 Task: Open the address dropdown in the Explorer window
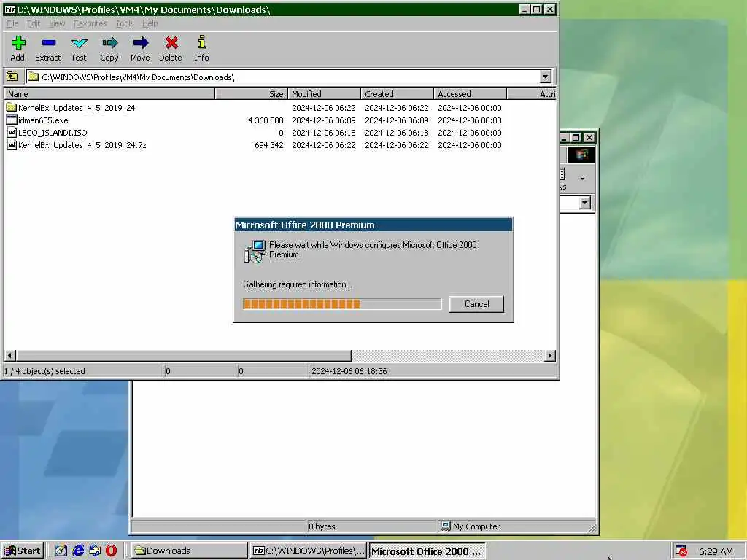click(584, 203)
